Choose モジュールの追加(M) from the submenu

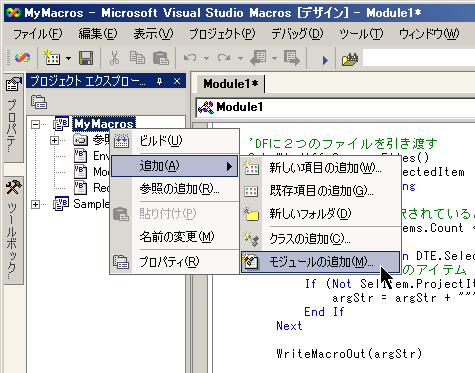coord(320,262)
